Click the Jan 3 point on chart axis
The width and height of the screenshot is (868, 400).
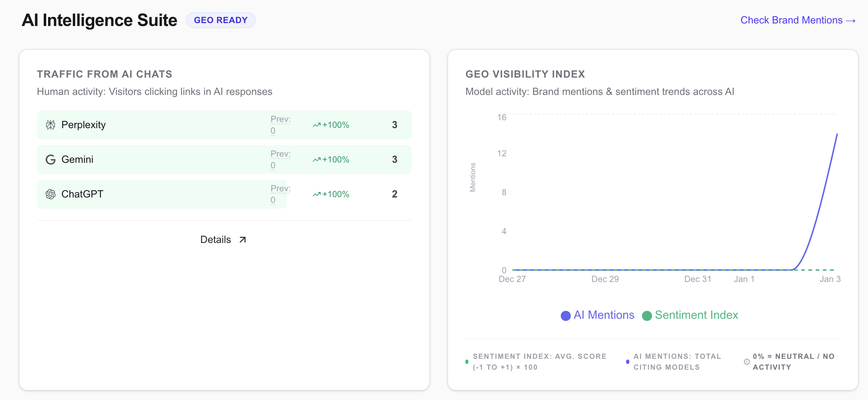[830, 279]
